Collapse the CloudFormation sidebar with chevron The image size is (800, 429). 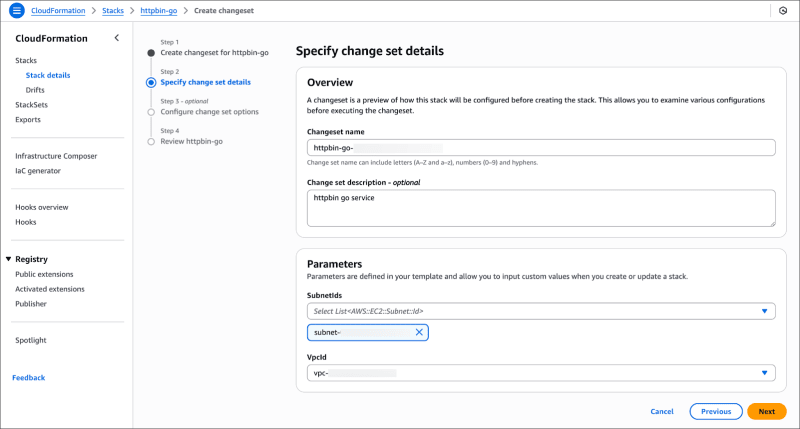click(x=117, y=38)
